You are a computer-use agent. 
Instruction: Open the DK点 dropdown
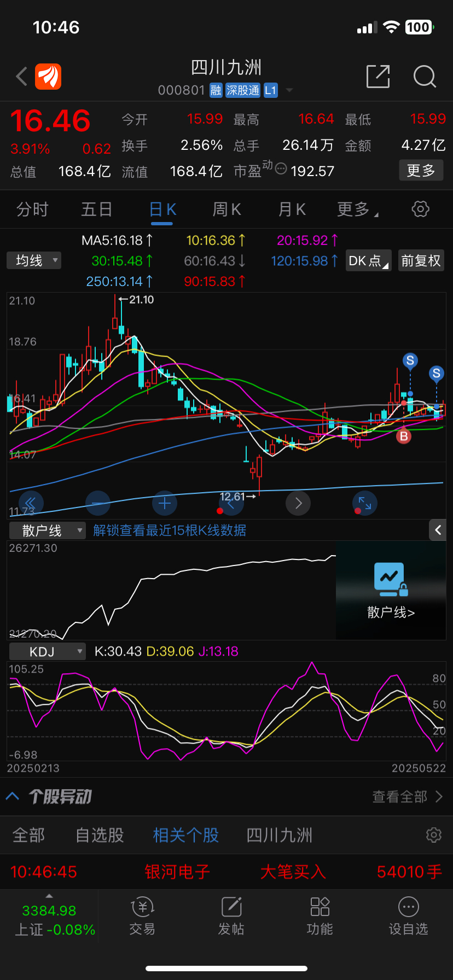(369, 261)
